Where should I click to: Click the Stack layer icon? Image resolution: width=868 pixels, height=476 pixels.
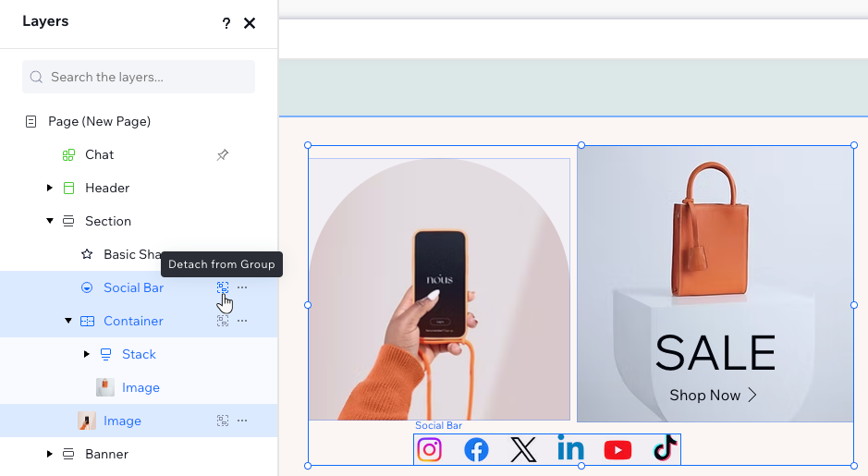point(105,354)
